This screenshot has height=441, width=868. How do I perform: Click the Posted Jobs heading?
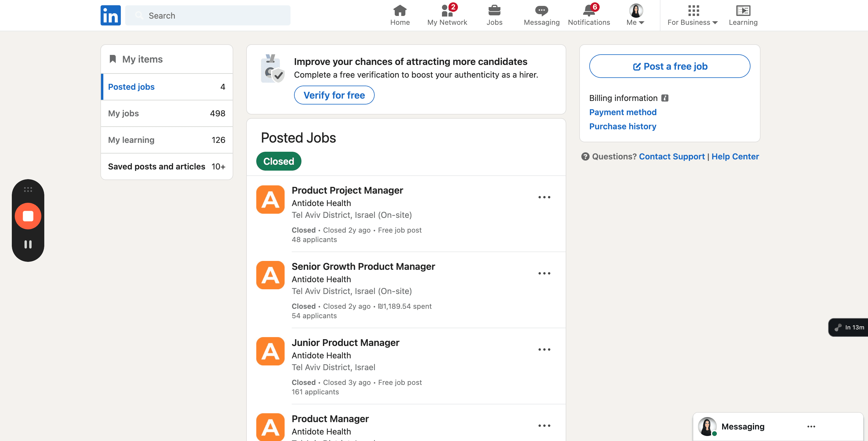point(298,138)
